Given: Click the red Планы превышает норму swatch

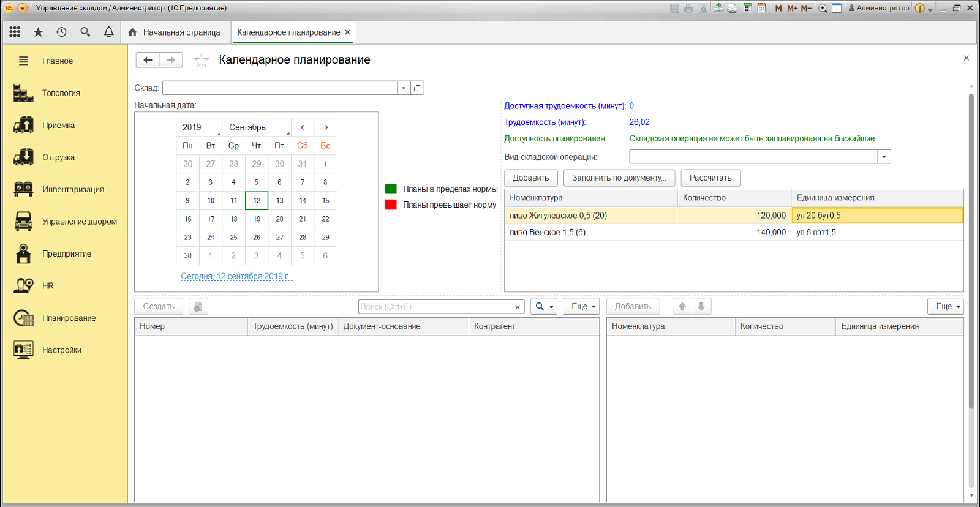Looking at the screenshot, I should coord(391,205).
